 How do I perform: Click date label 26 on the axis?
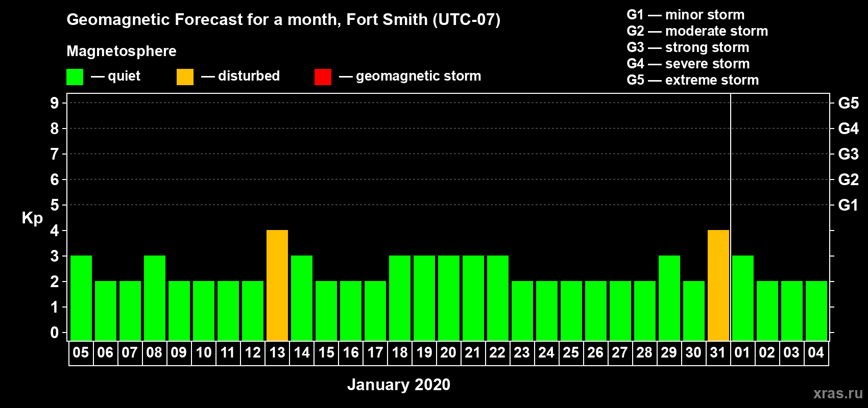(595, 352)
